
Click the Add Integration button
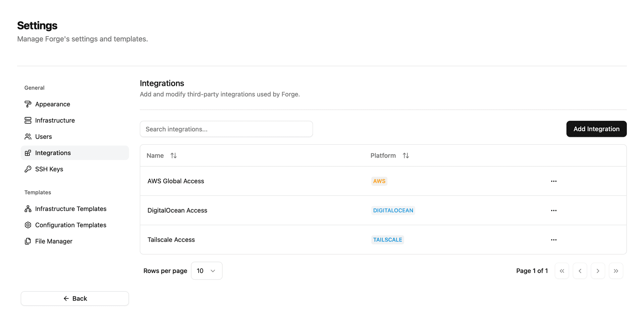(596, 129)
